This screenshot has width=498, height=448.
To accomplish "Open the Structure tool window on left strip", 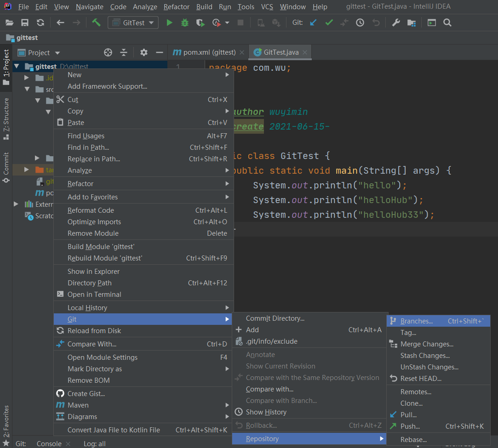I will point(6,119).
